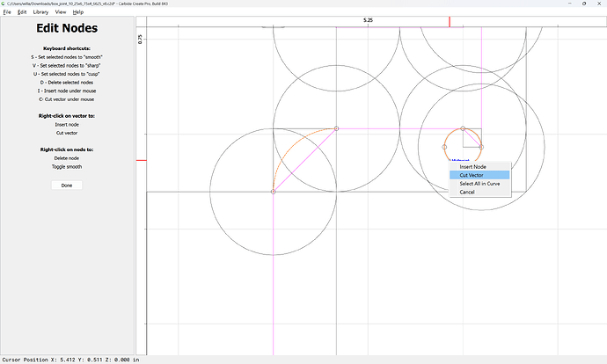Click 'Toggle smooth' text in left panel

[x=67, y=167]
